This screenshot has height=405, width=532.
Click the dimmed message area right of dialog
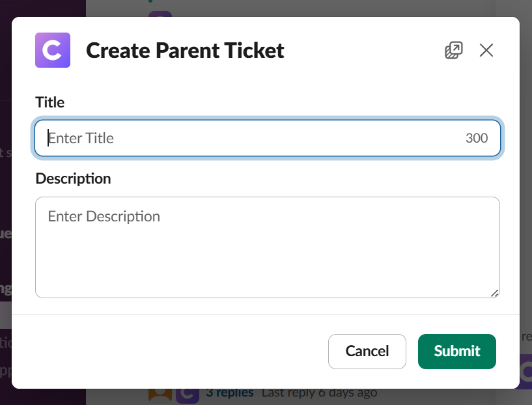coord(525,195)
